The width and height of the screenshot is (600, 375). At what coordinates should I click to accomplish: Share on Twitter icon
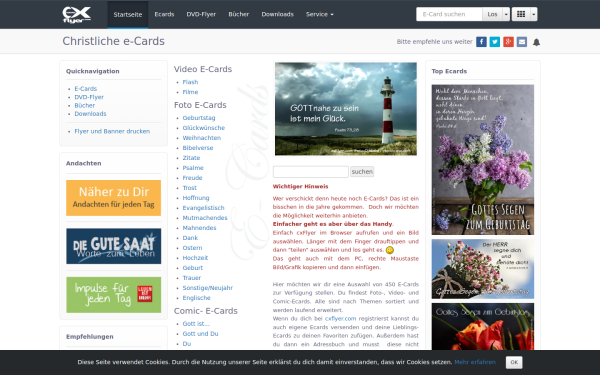494,42
